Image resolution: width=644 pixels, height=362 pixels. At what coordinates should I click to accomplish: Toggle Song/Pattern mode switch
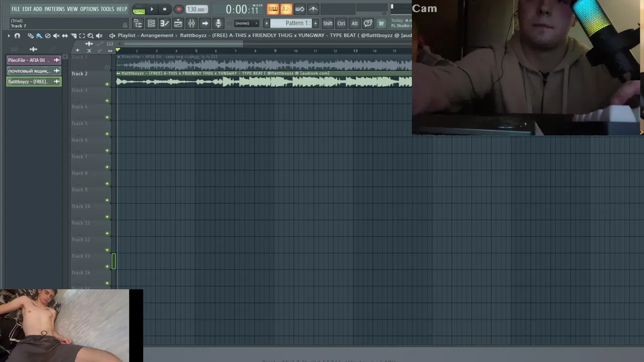point(139,10)
